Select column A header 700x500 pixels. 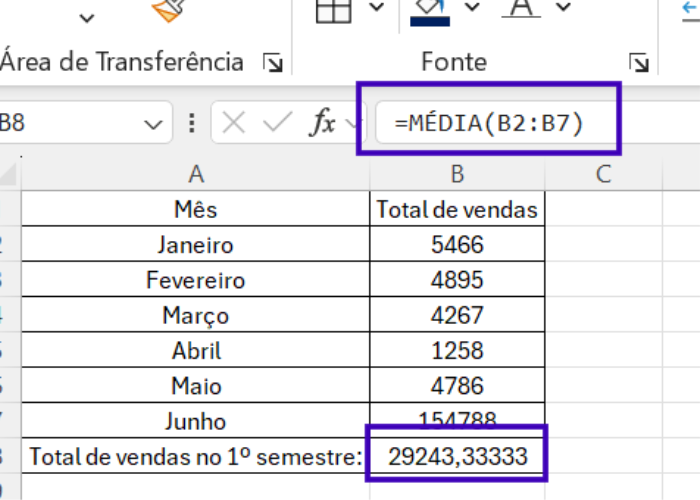click(x=196, y=174)
